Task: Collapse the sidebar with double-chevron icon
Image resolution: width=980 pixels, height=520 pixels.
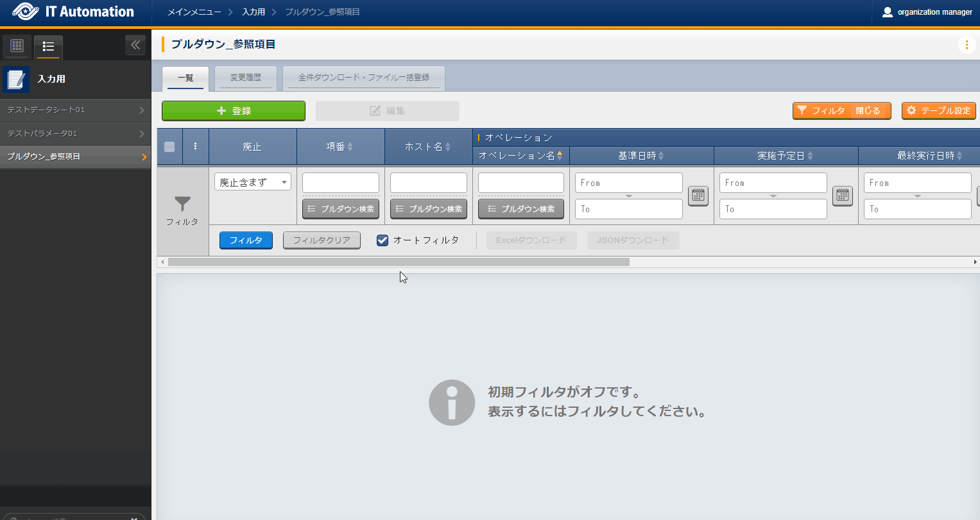Action: pos(135,45)
